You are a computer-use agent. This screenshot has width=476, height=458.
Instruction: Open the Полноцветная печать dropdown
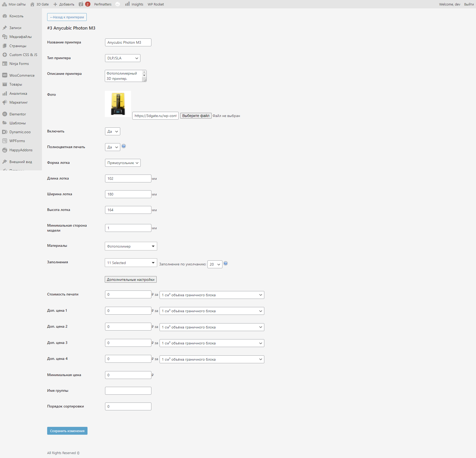pos(113,147)
